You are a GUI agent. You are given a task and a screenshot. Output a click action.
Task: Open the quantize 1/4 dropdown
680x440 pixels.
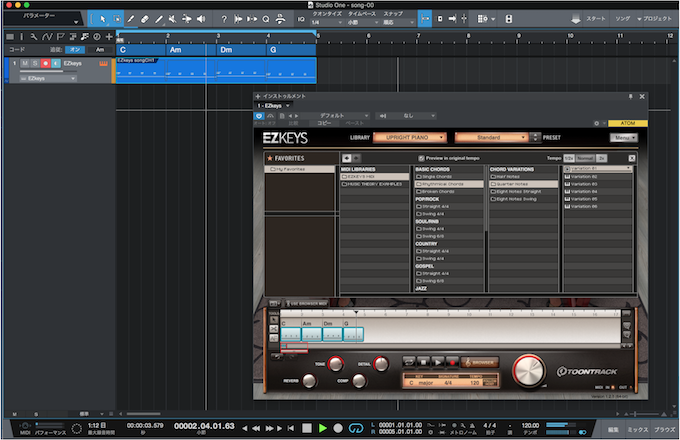[327, 22]
